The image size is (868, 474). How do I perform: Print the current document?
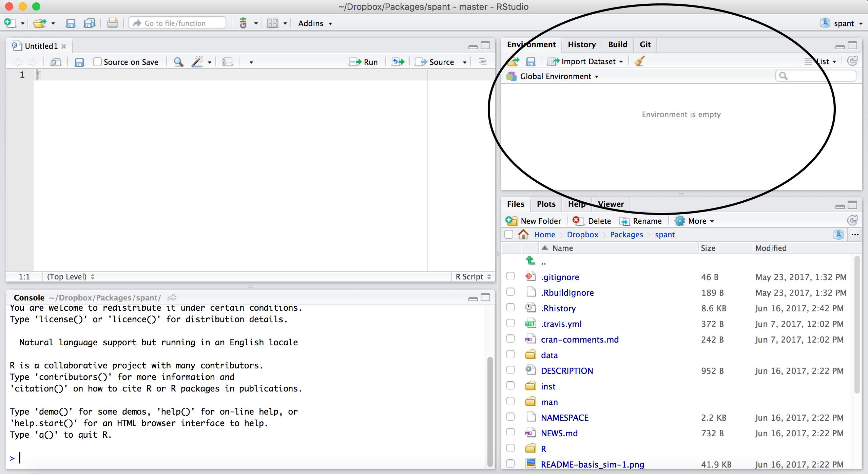click(112, 23)
